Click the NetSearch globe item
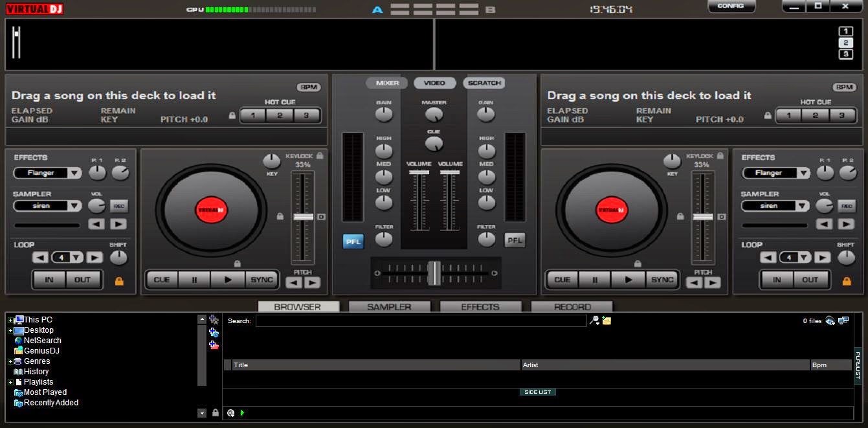The height and width of the screenshot is (428, 868). tap(38, 341)
